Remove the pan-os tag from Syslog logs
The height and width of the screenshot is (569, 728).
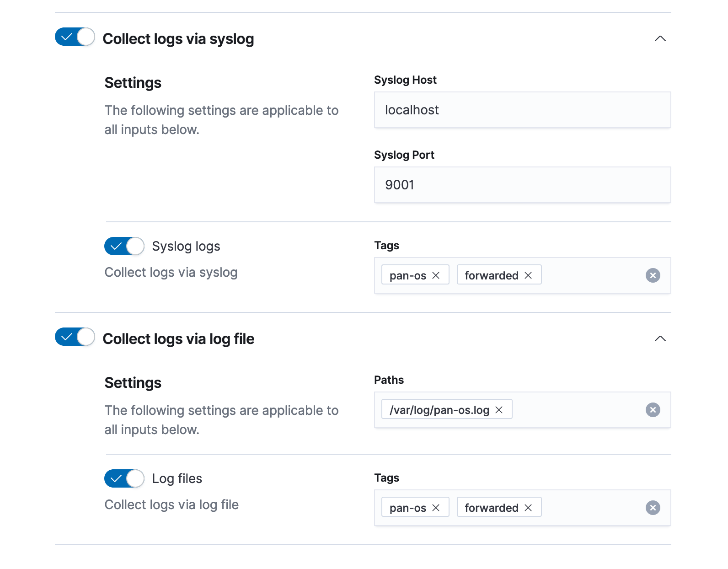[x=436, y=275]
